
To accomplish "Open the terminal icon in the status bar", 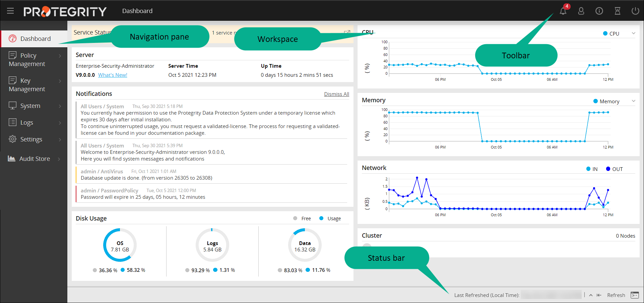I will [x=635, y=295].
